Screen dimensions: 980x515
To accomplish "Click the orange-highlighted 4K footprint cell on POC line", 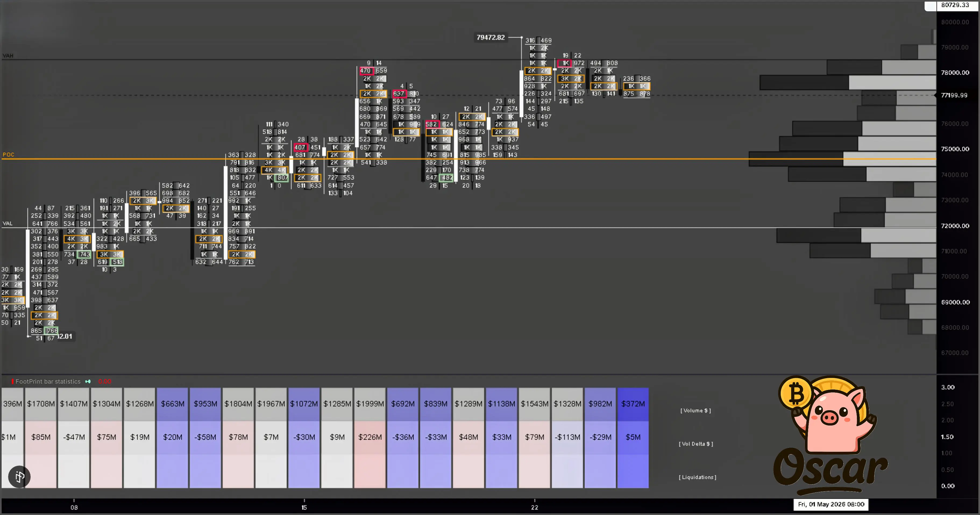I will 274,170.
